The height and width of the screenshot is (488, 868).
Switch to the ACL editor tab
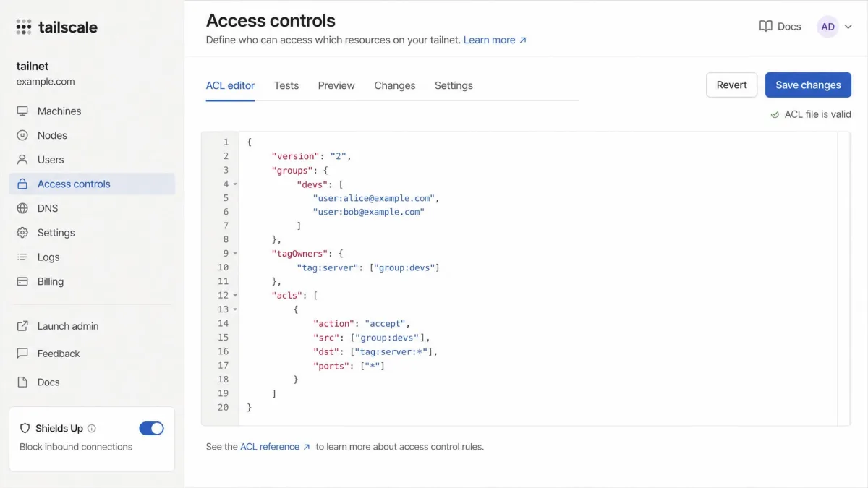(x=230, y=85)
